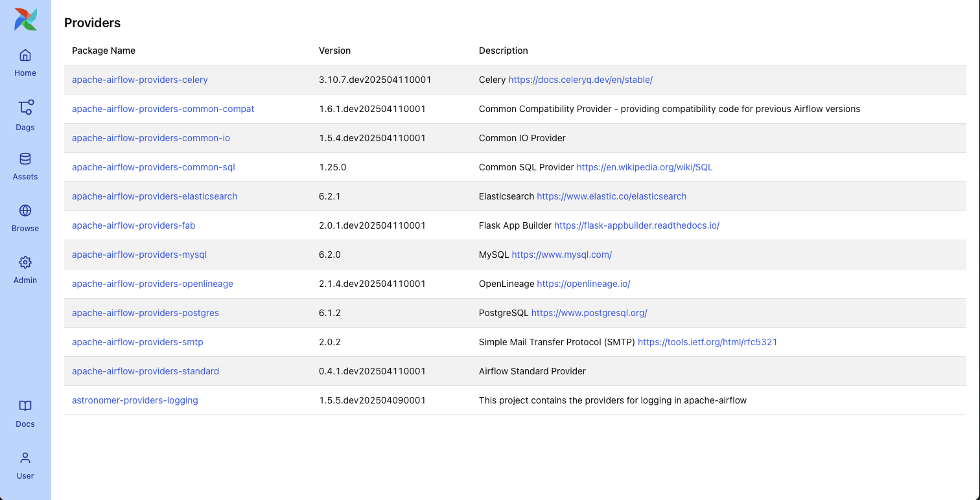Open the Admin gear menu

click(x=25, y=270)
